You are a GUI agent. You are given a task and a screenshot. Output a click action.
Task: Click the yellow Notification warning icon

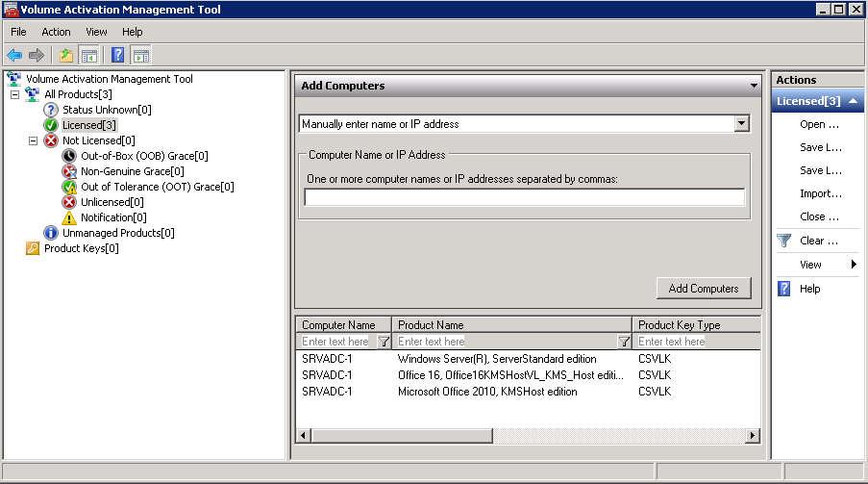68,217
